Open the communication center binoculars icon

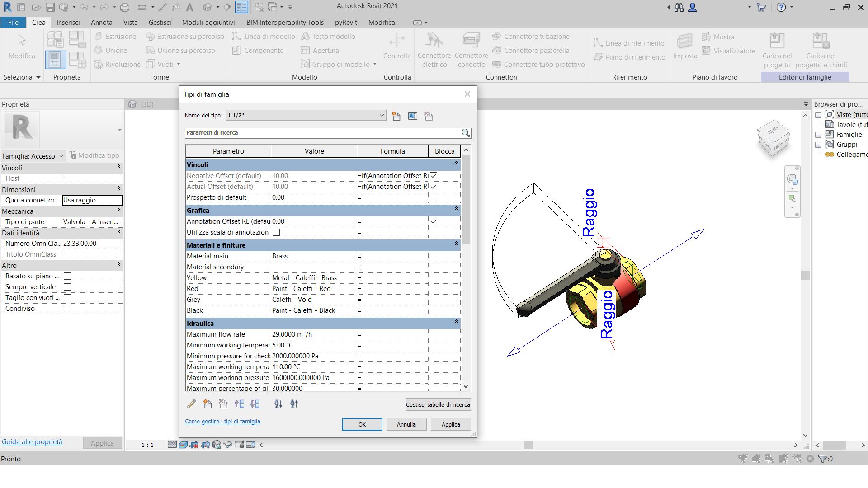679,7
